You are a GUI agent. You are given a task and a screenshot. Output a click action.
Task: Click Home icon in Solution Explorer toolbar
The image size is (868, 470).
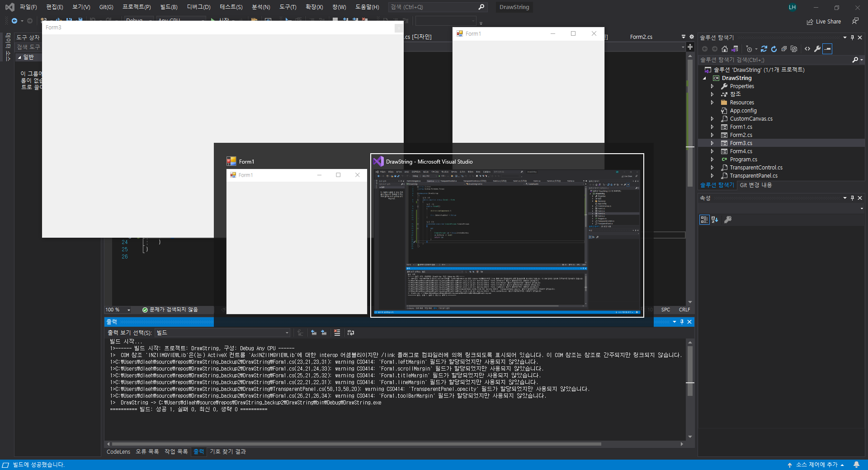coord(725,49)
